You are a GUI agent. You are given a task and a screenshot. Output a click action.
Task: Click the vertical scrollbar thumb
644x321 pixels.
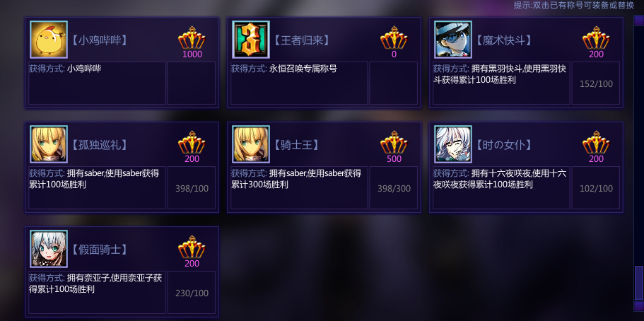638,283
